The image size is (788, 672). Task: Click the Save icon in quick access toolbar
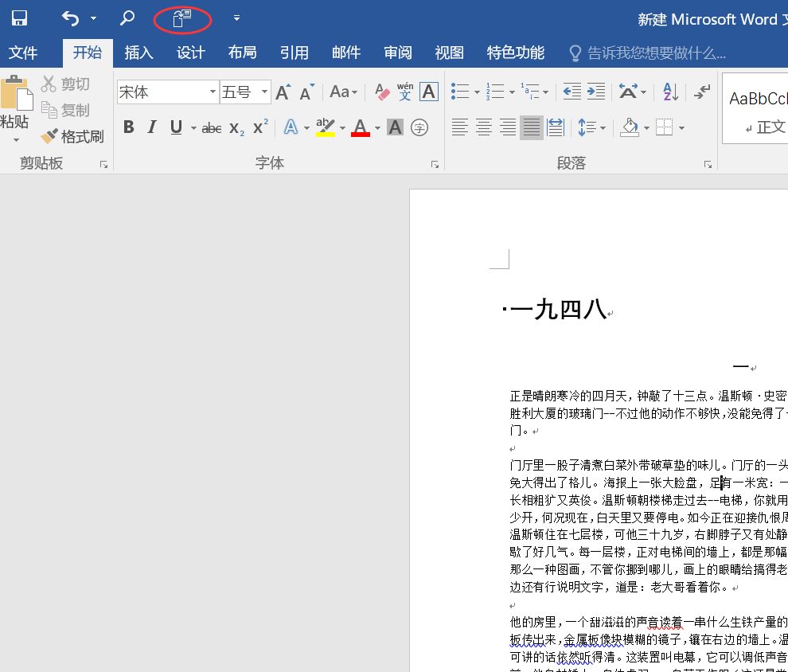(20, 18)
